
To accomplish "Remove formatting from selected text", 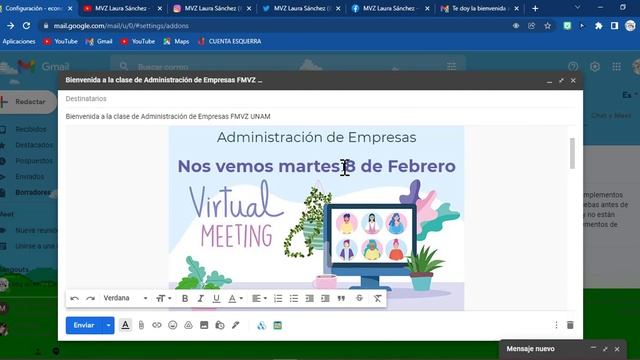I will click(378, 298).
